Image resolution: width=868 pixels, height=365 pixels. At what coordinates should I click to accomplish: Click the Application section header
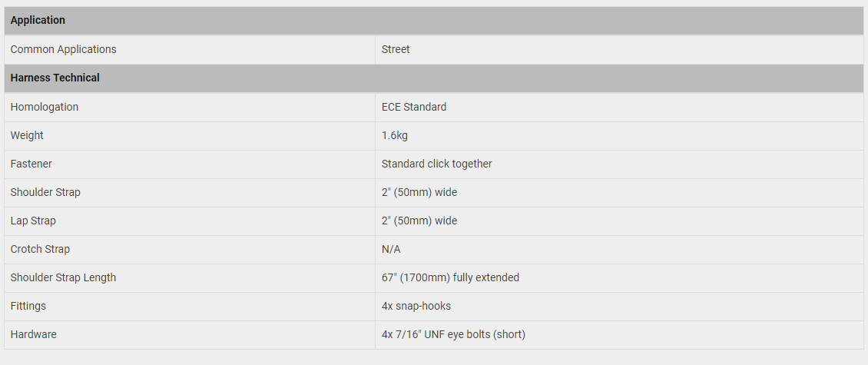coord(433,21)
